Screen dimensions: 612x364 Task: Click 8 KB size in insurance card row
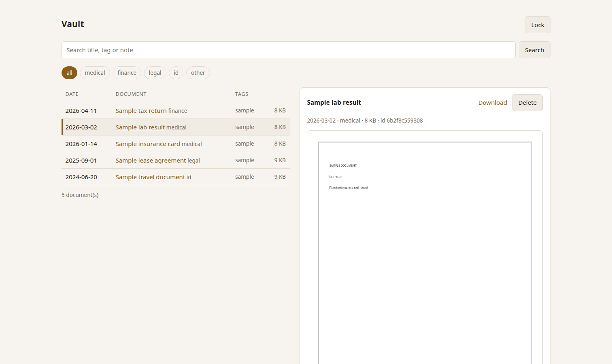280,144
